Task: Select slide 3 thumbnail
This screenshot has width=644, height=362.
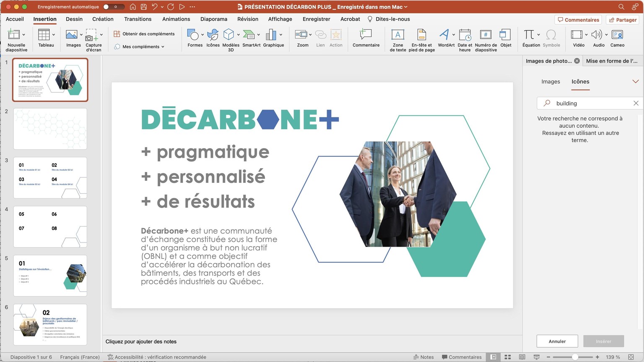Action: point(50,178)
